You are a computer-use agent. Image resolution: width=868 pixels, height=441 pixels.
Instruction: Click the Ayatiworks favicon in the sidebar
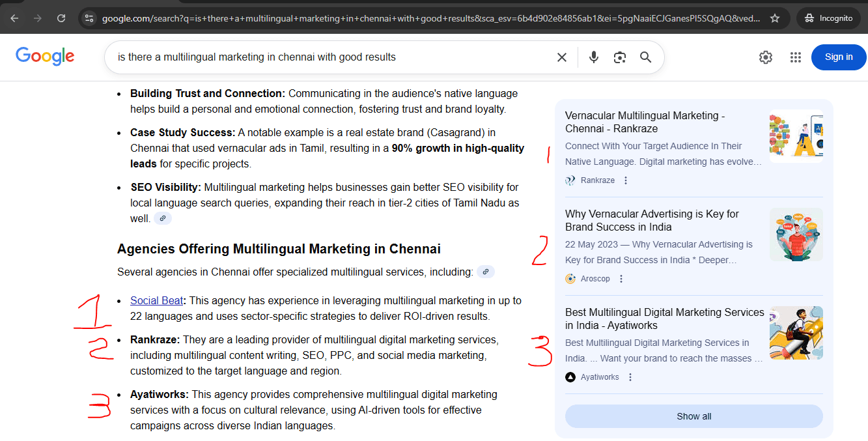coord(570,377)
